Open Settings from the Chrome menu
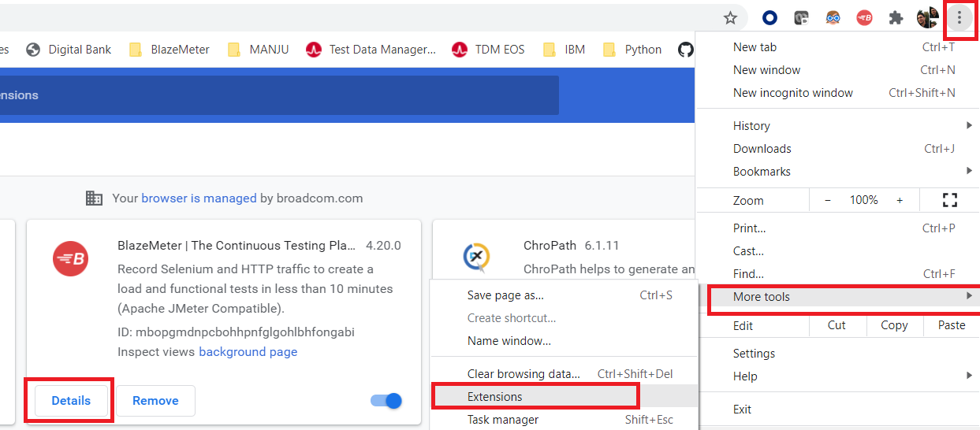980x430 pixels. click(837, 354)
